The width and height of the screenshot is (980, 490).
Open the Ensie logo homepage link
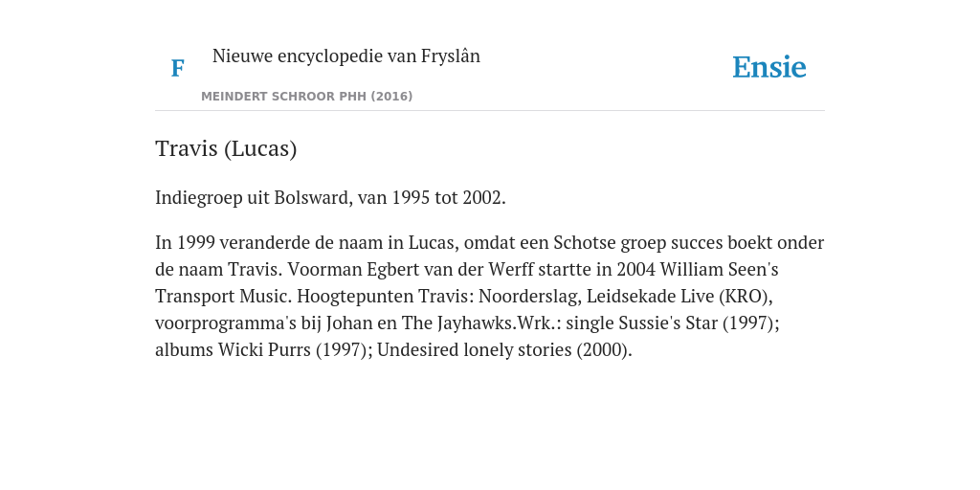click(x=769, y=67)
